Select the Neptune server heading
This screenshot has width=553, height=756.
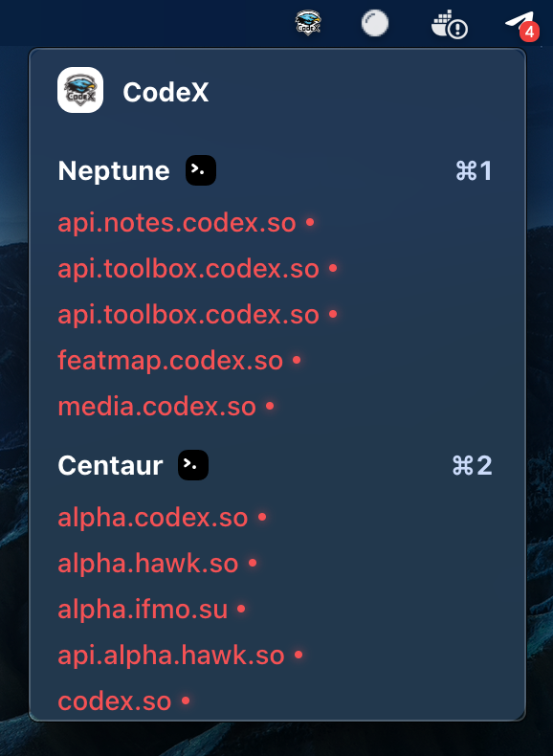114,170
